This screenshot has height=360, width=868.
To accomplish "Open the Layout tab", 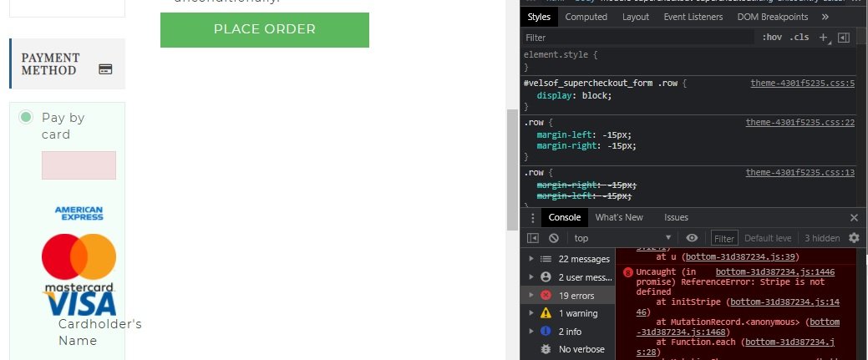I will click(x=635, y=18).
